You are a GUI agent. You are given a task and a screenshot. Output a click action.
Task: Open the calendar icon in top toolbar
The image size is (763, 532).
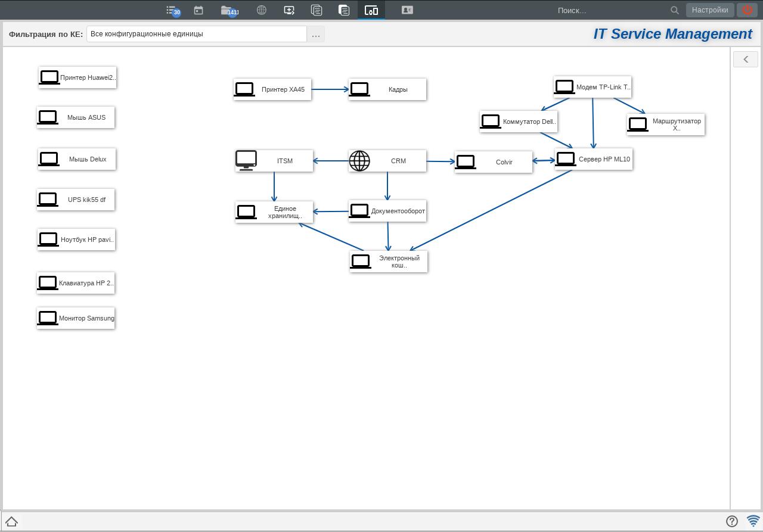tap(198, 10)
